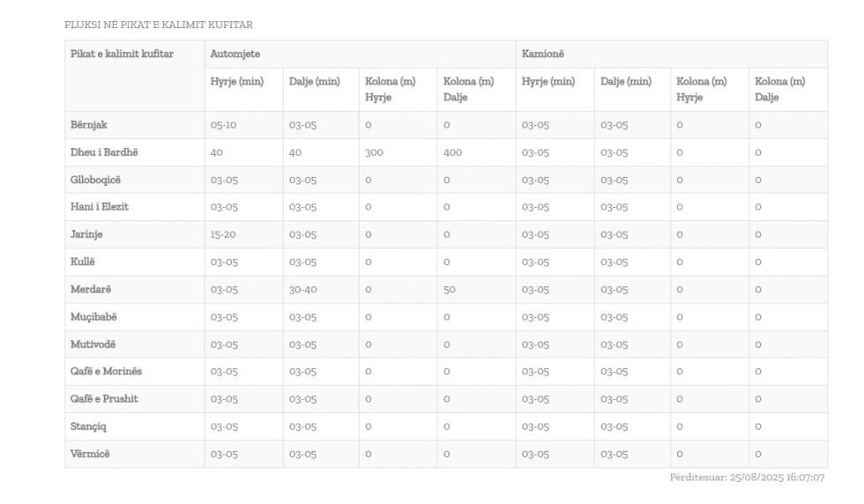
Task: Select the Hani i Elezit row label
Action: [x=100, y=207]
